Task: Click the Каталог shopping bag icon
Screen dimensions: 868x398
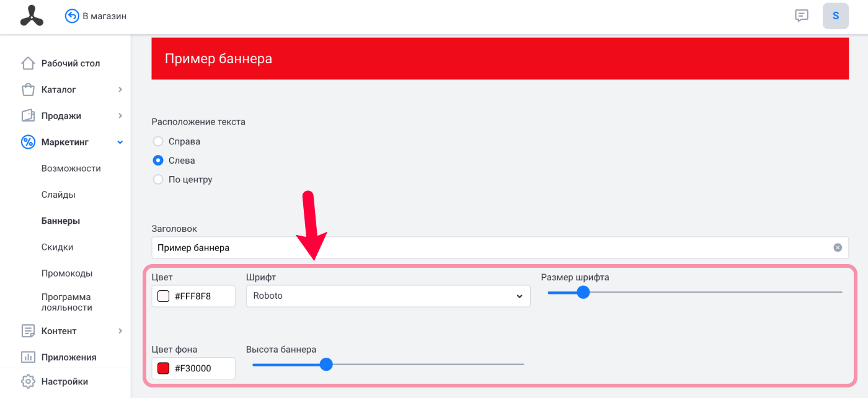Action: (x=28, y=90)
